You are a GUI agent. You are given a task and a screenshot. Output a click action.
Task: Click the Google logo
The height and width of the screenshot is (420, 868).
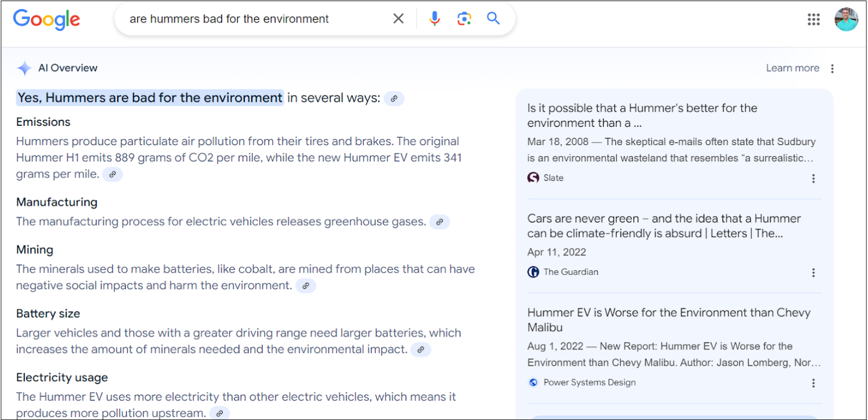46,19
